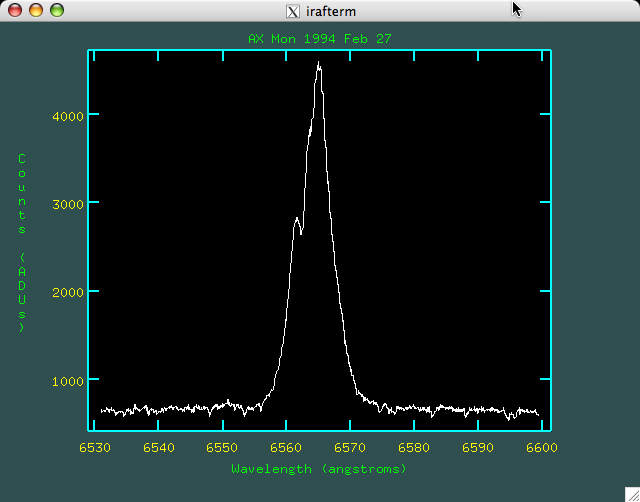
Task: Click the 6550 x-axis tick label
Action: click(x=222, y=448)
